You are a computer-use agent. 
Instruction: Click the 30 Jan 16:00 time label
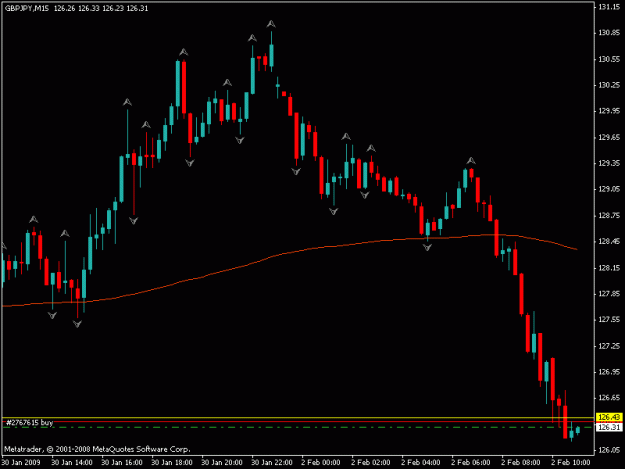[122, 462]
